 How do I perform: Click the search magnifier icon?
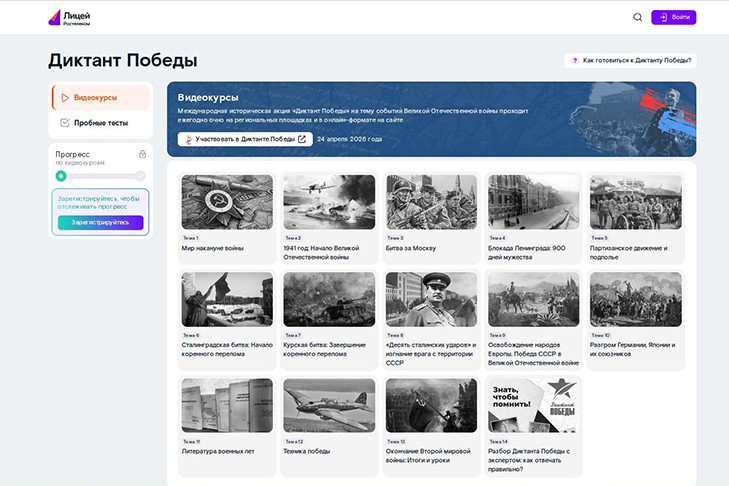click(x=638, y=17)
